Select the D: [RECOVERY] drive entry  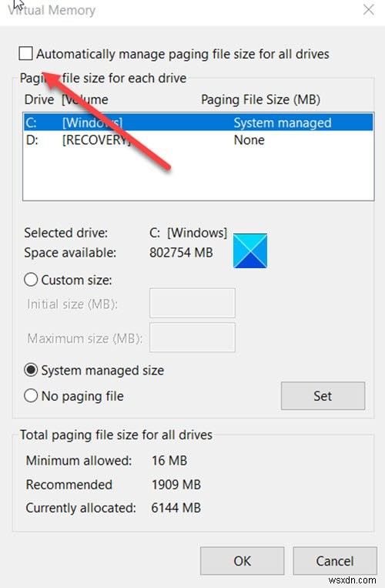click(198, 140)
